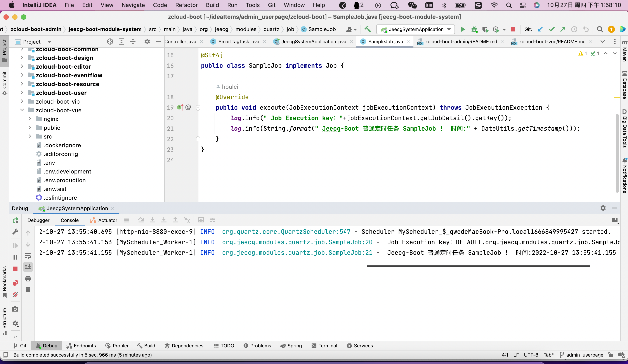The image size is (628, 364).
Task: Select opened file crosshair icon in Project panel
Action: point(110,42)
